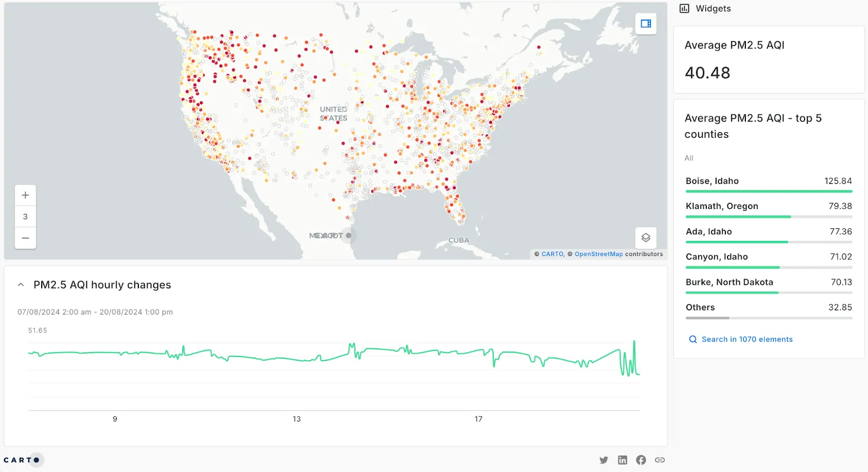This screenshot has height=472, width=868.
Task: Open the map layers selector icon
Action: [x=646, y=238]
